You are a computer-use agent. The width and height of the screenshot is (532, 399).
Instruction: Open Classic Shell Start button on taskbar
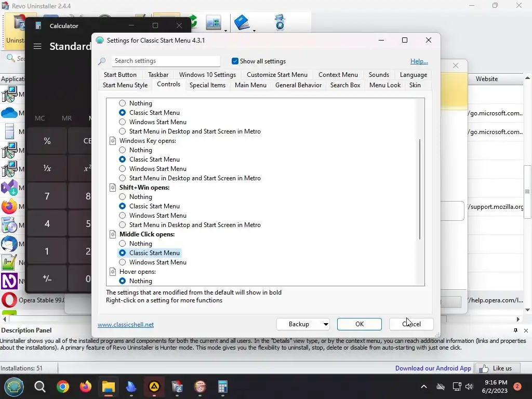14,387
